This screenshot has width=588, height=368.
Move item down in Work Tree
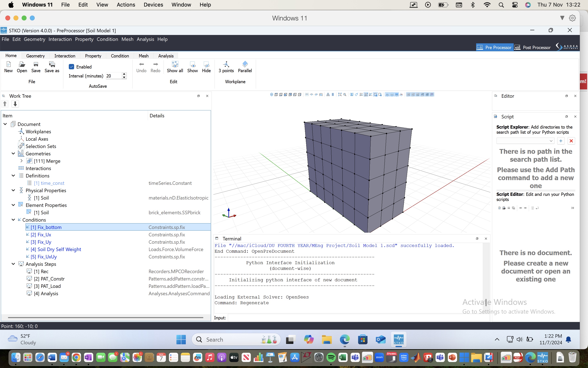coord(15,104)
